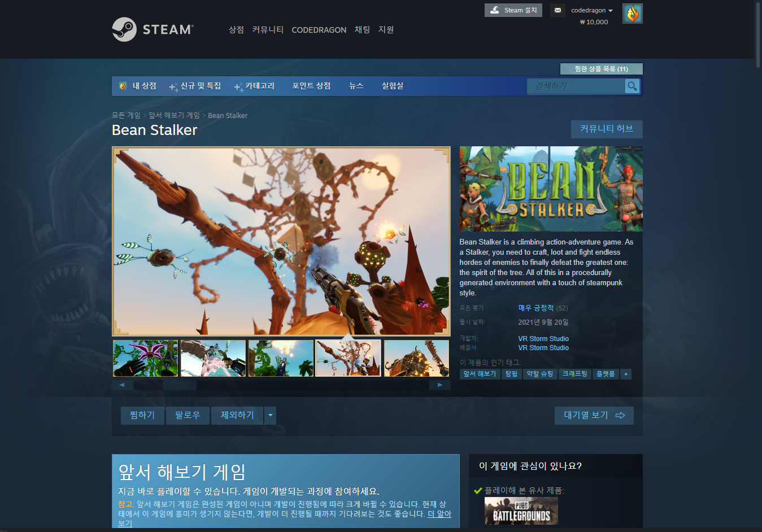Click the Steam 설치 button

click(x=513, y=10)
